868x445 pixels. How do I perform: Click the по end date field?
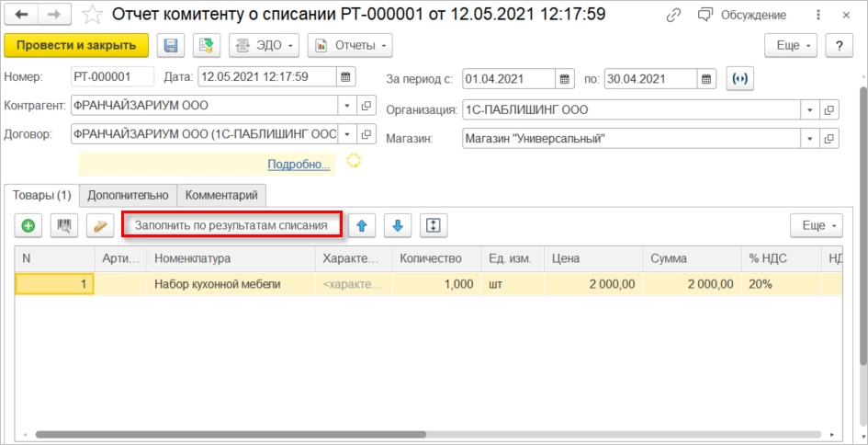pyautogui.click(x=650, y=79)
